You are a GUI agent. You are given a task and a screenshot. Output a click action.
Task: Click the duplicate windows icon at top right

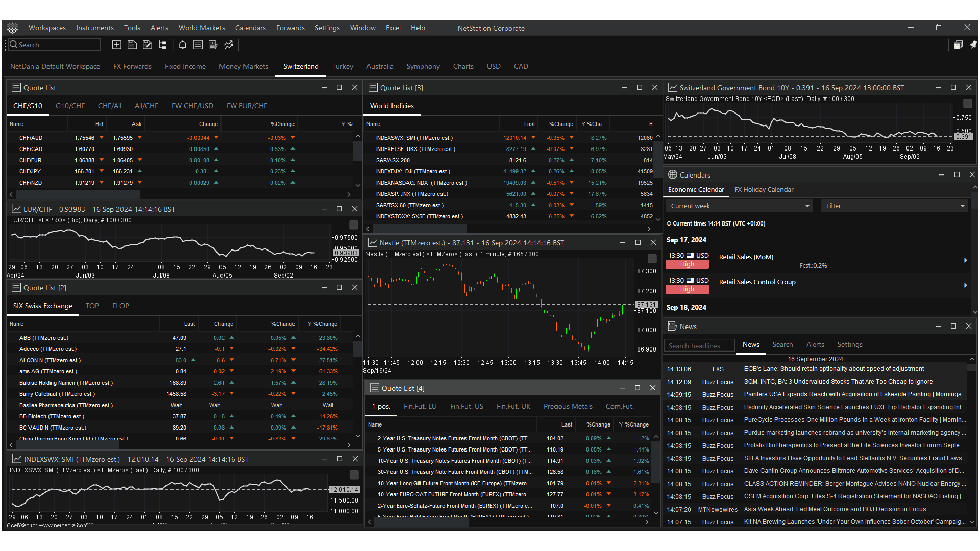(958, 45)
